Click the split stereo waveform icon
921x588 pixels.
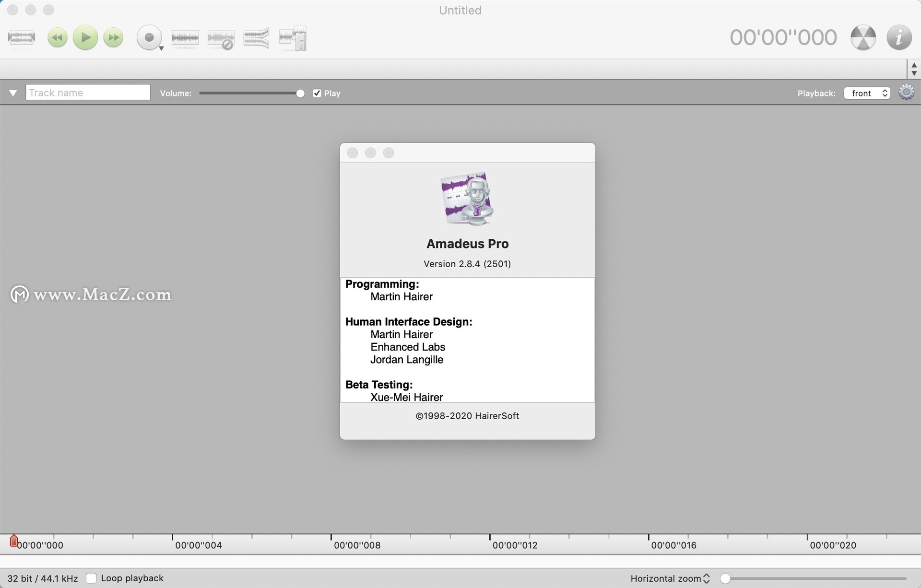257,38
